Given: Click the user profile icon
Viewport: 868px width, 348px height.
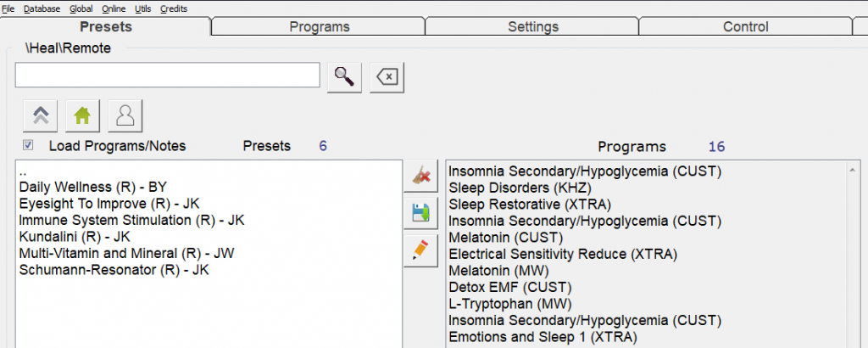Looking at the screenshot, I should 125,115.
